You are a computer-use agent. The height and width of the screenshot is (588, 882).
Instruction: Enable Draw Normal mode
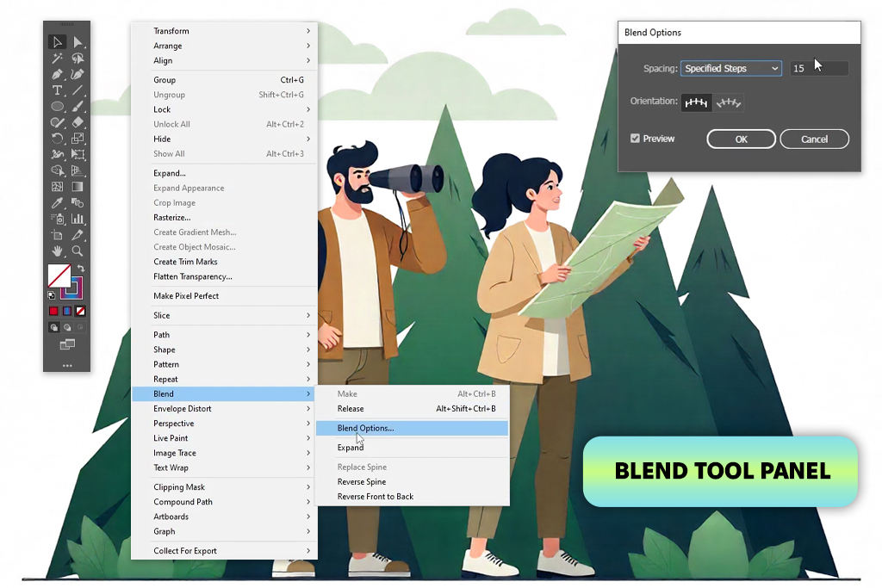54,327
